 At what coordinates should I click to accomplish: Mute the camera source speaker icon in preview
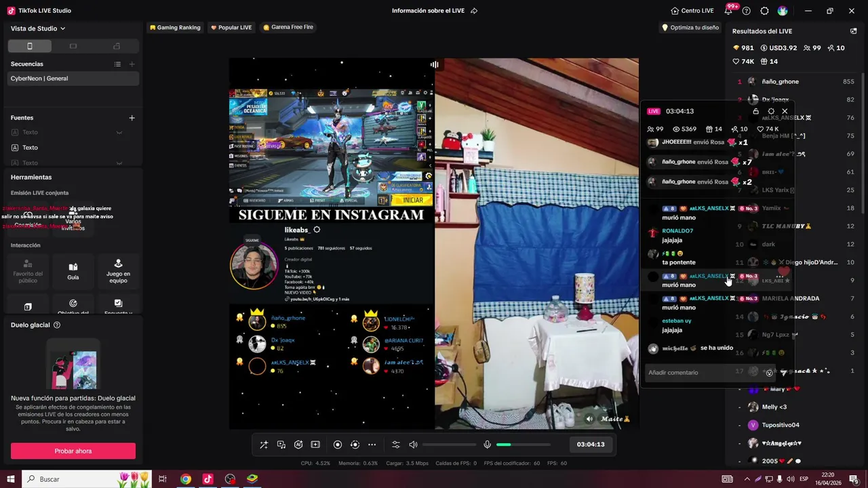click(x=589, y=419)
